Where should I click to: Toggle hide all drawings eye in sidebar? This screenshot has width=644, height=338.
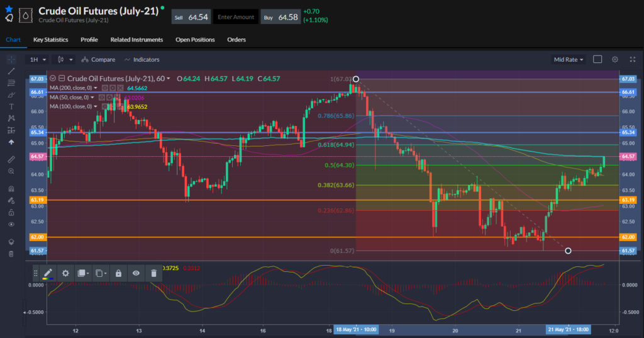tap(11, 224)
